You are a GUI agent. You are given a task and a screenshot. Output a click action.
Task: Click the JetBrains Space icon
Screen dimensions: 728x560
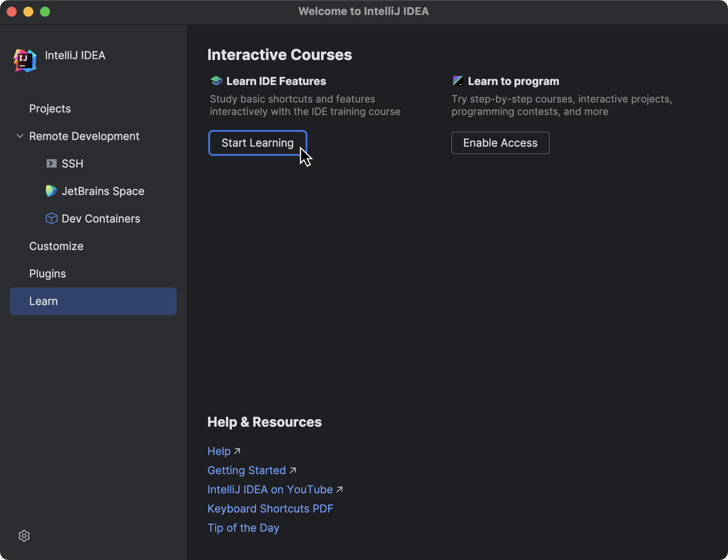pos(51,191)
